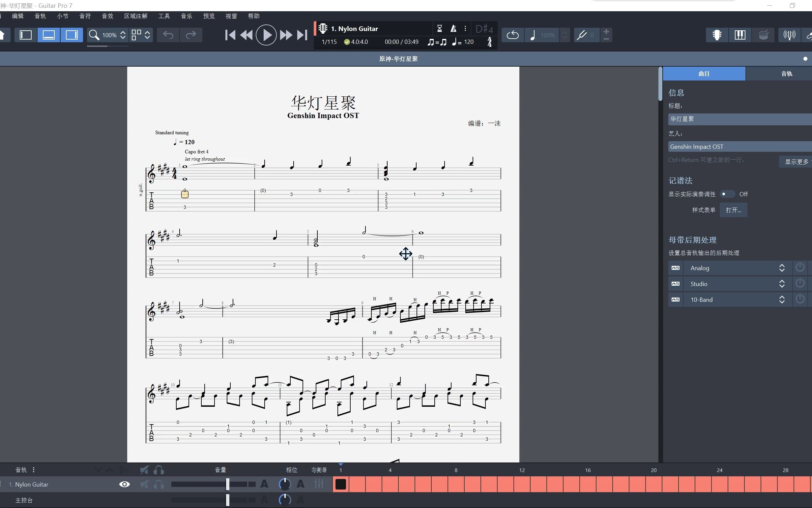The width and height of the screenshot is (812, 508).
Task: Click the 主控台 master volume slider
Action: tap(214, 500)
